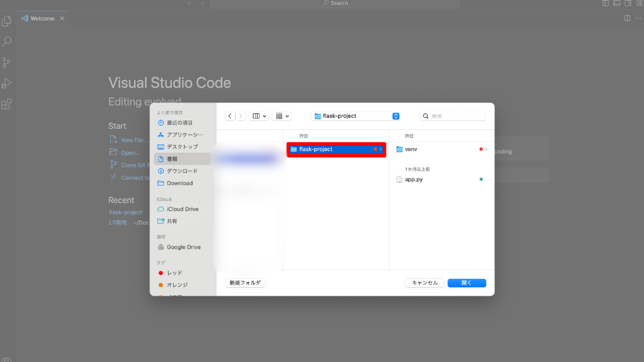
Task: Select ダウンロード in sidebar
Action: pyautogui.click(x=182, y=171)
